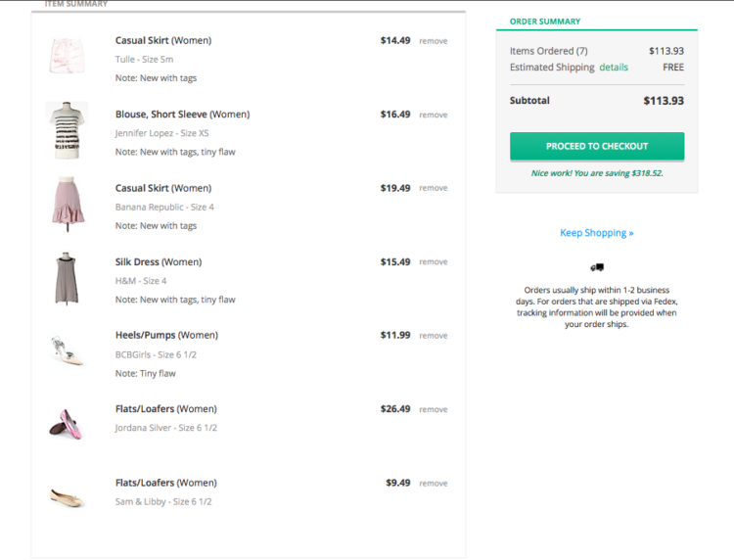Remove the $14.49 Tulle casual skirt
Viewport: 734px width, 560px height.
tap(433, 41)
